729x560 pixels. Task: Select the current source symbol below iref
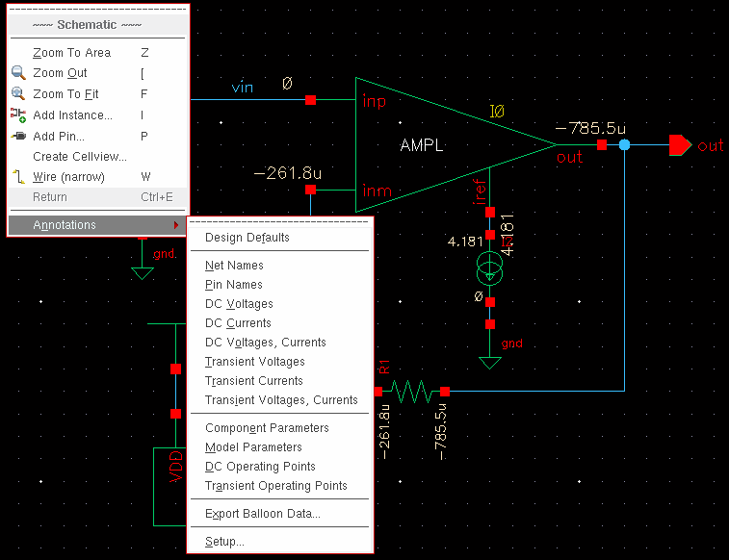490,270
